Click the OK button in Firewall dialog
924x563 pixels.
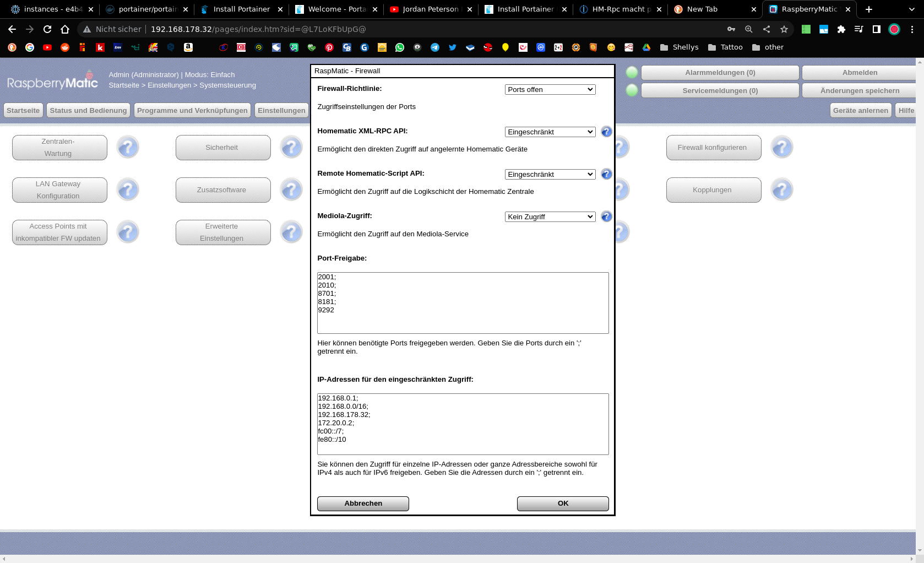click(x=563, y=504)
